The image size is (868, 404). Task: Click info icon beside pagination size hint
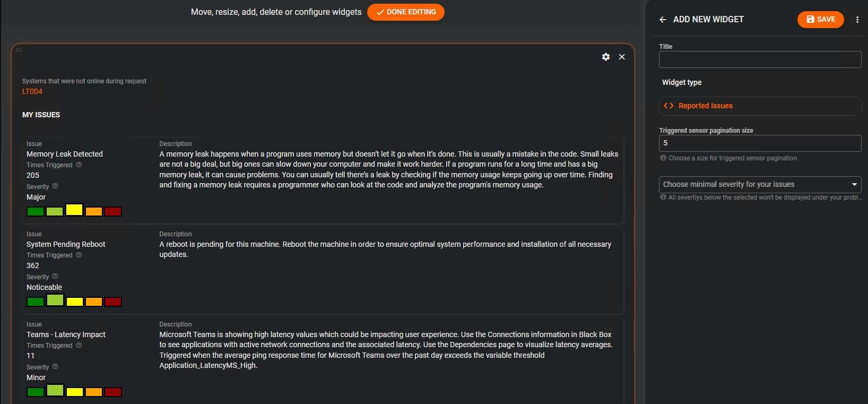coord(663,158)
